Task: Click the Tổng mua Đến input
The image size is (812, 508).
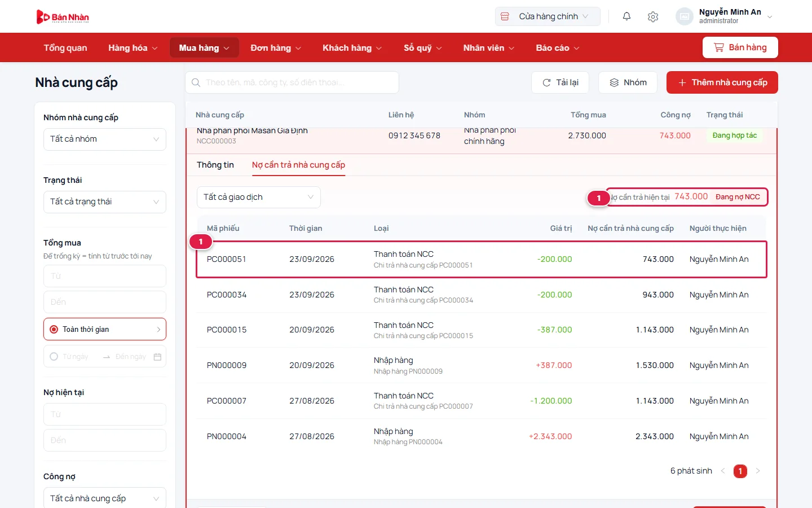Action: 105,302
